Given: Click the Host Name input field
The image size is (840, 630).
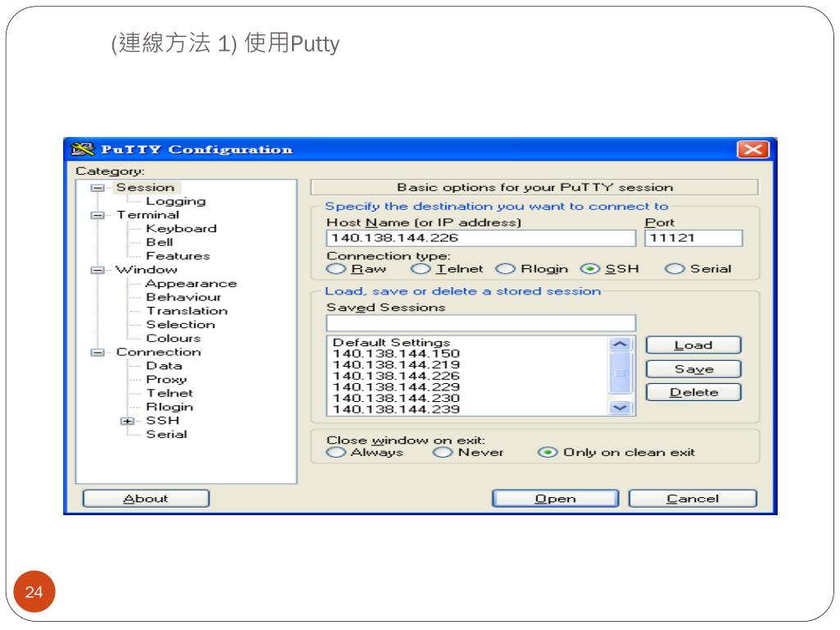Looking at the screenshot, I should [481, 239].
